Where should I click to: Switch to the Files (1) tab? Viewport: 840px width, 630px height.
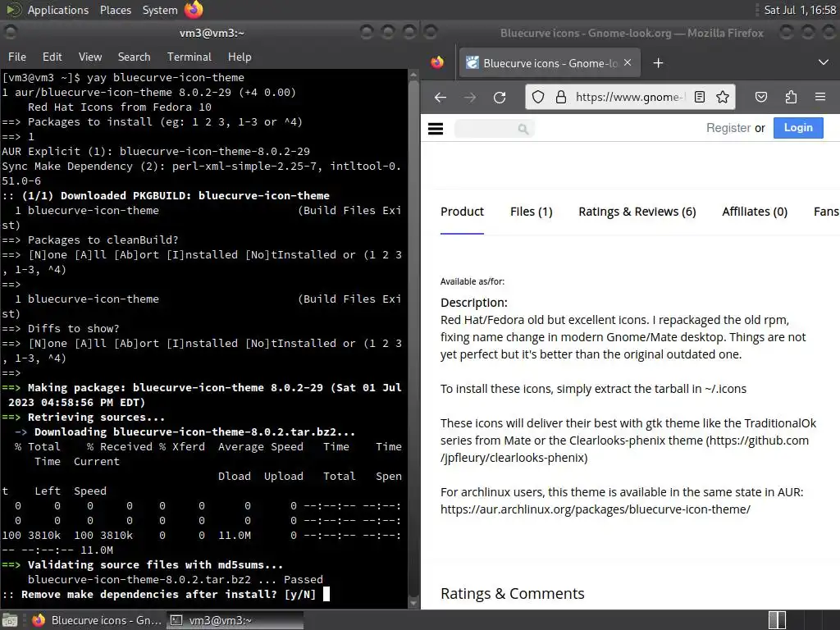(531, 212)
